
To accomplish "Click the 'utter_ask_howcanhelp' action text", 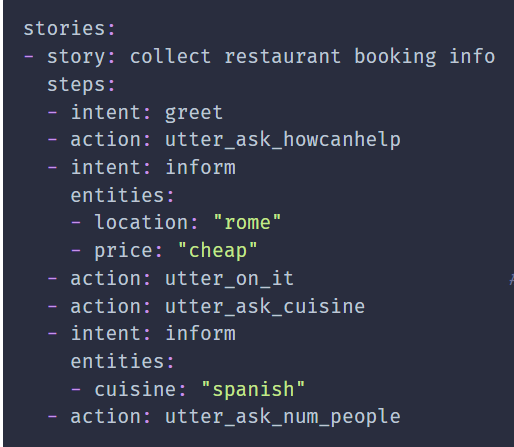I will [283, 140].
